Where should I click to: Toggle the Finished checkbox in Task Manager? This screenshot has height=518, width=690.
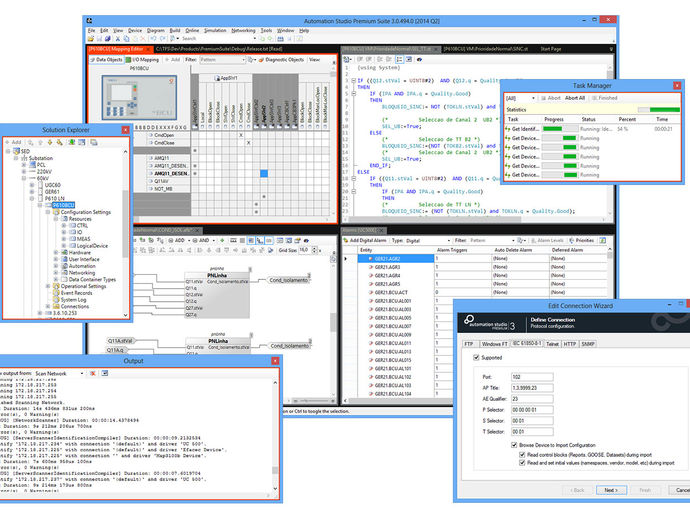pyautogui.click(x=595, y=98)
